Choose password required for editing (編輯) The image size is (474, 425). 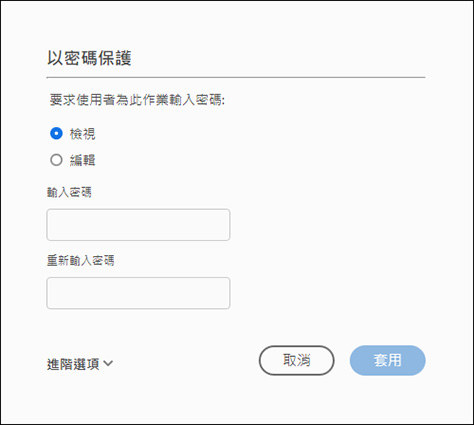(x=56, y=160)
